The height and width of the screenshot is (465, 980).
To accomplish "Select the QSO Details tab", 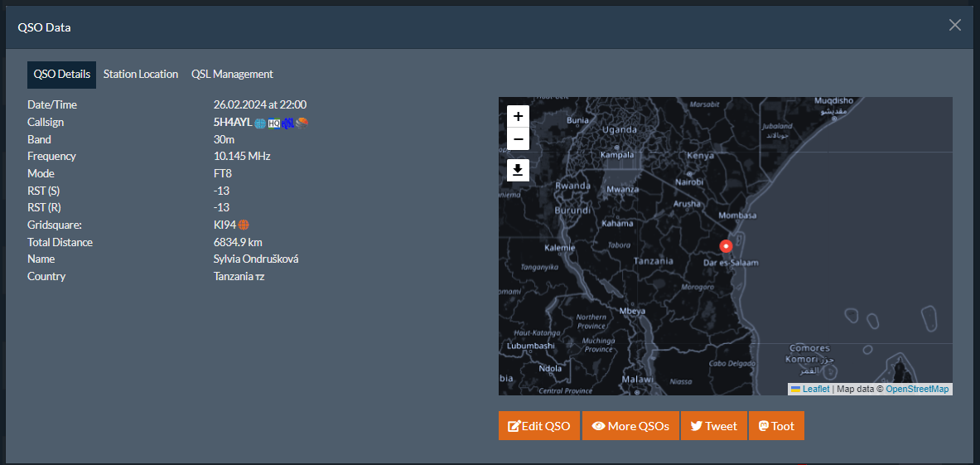I will (x=62, y=75).
